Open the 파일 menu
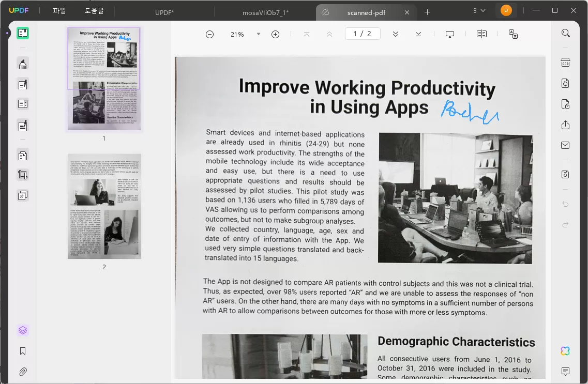The width and height of the screenshot is (588, 384). 59,11
